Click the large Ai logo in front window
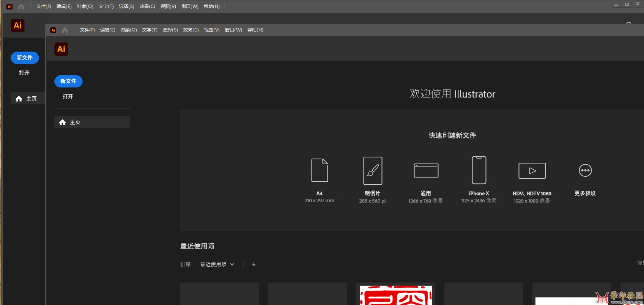 tap(61, 49)
